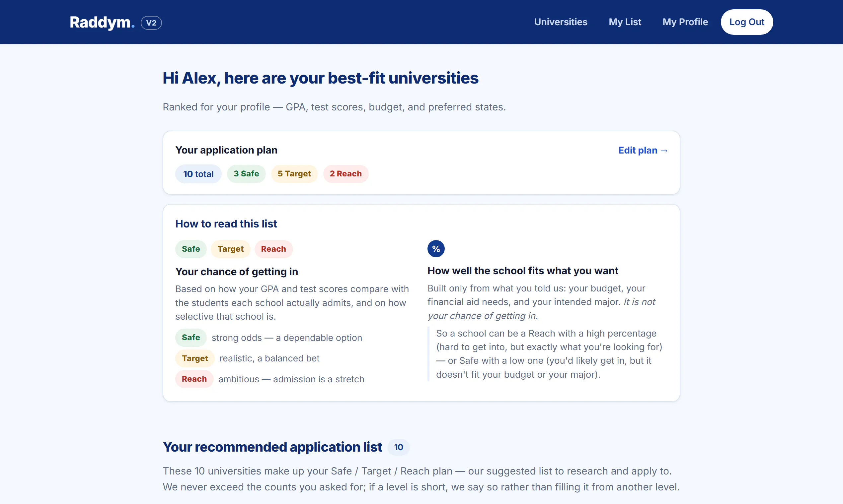Screen dimensions: 843x504
Task: Click the Log Out button
Action: coord(746,22)
